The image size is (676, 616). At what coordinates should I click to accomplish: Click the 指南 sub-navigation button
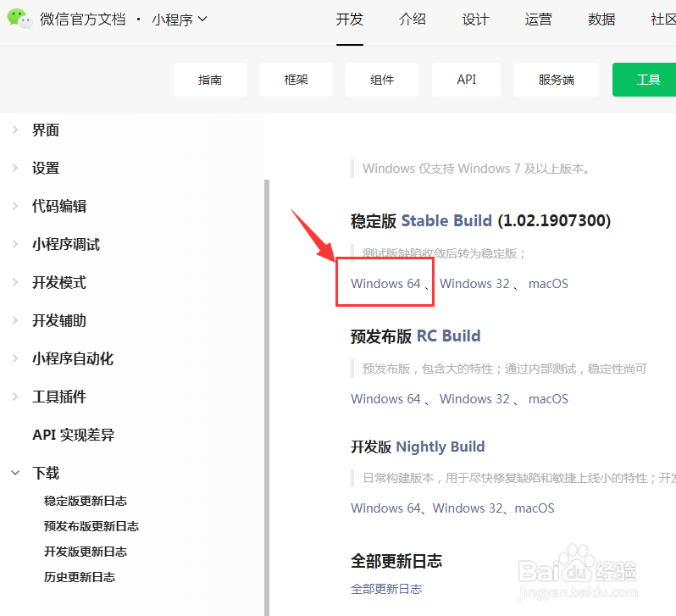click(x=210, y=80)
